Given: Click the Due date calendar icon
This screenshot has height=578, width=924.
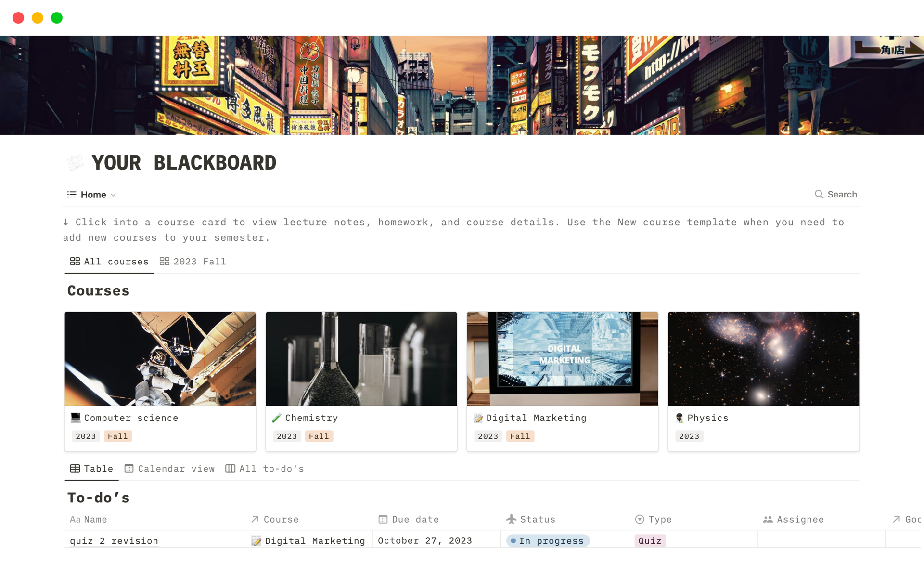Looking at the screenshot, I should (x=383, y=519).
